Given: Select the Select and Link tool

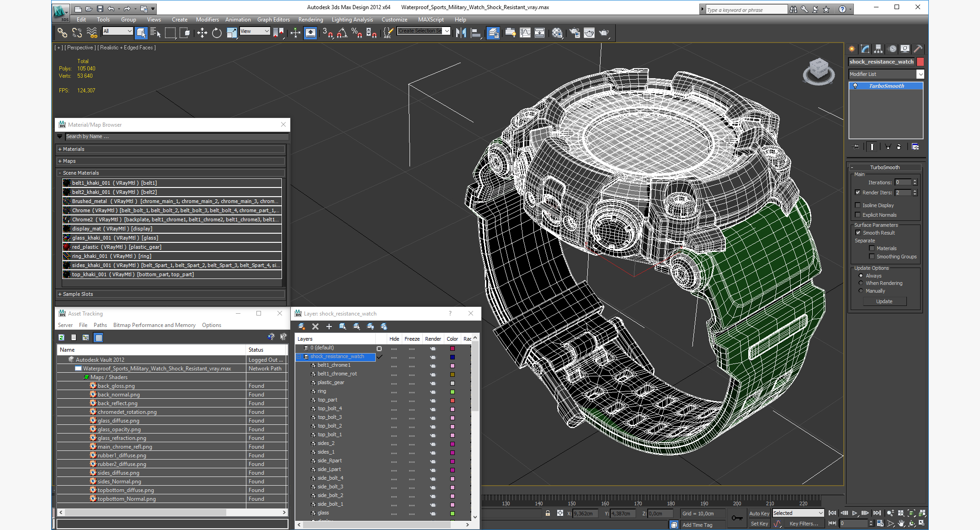Looking at the screenshot, I should [x=62, y=32].
